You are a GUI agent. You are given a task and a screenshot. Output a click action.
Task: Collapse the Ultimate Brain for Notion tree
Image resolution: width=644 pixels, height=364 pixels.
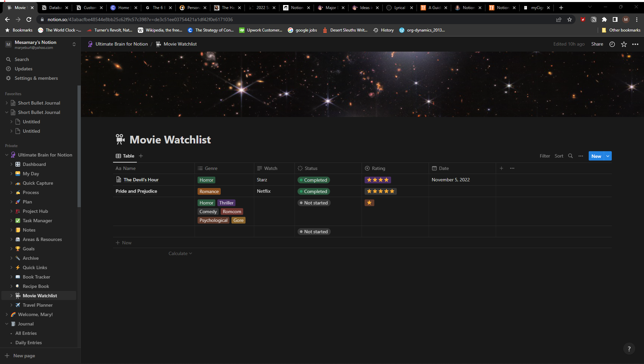[7, 155]
